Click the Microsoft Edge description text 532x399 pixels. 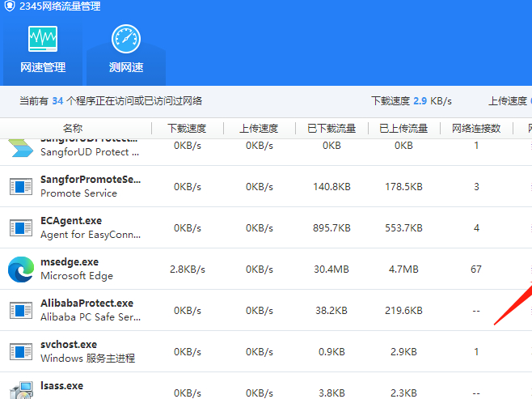click(77, 276)
